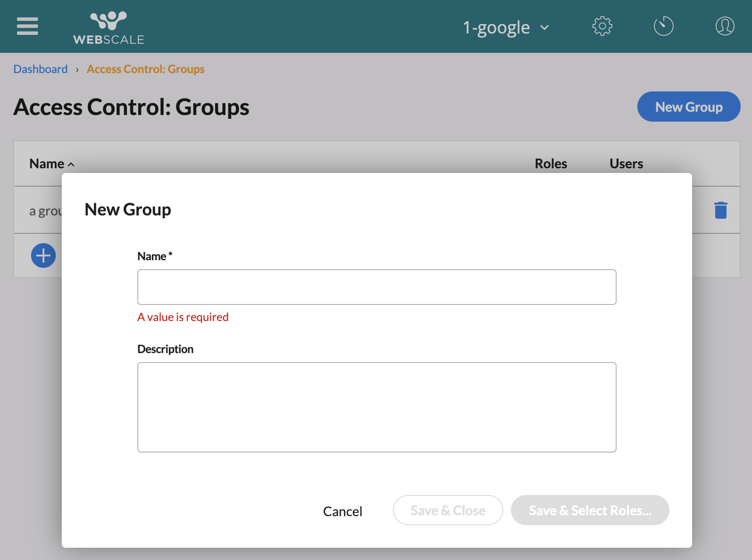The width and height of the screenshot is (752, 560).
Task: Open the settings gear icon
Action: pyautogui.click(x=602, y=26)
